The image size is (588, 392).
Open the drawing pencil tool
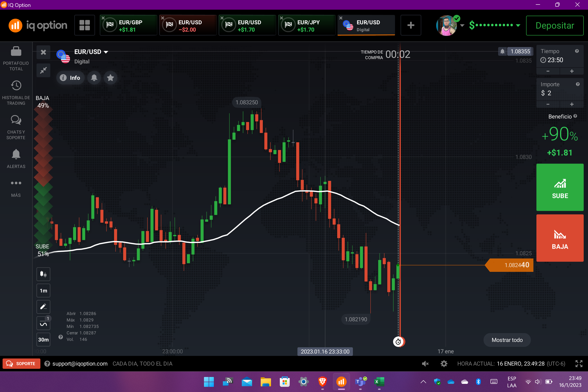click(x=43, y=307)
